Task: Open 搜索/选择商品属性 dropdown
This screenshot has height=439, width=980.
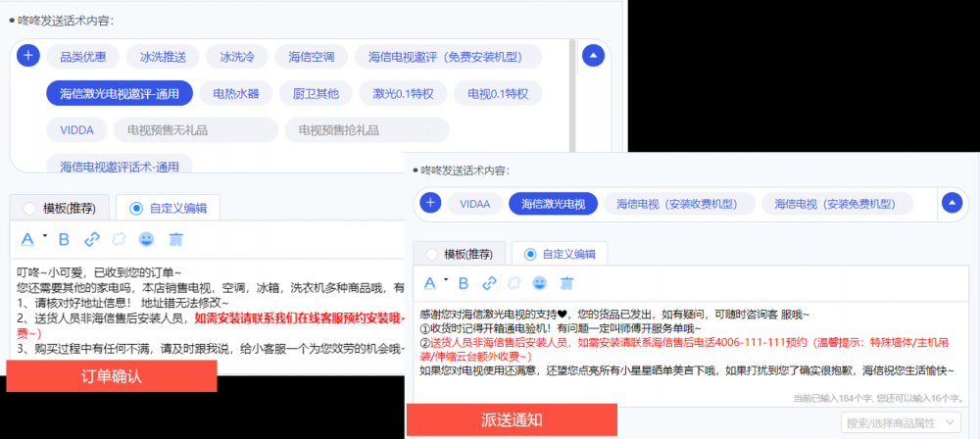Action: [901, 422]
